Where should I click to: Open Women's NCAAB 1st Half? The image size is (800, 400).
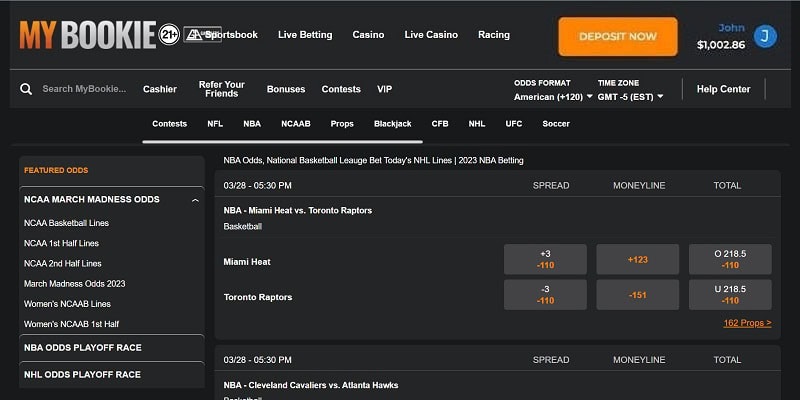tap(71, 324)
